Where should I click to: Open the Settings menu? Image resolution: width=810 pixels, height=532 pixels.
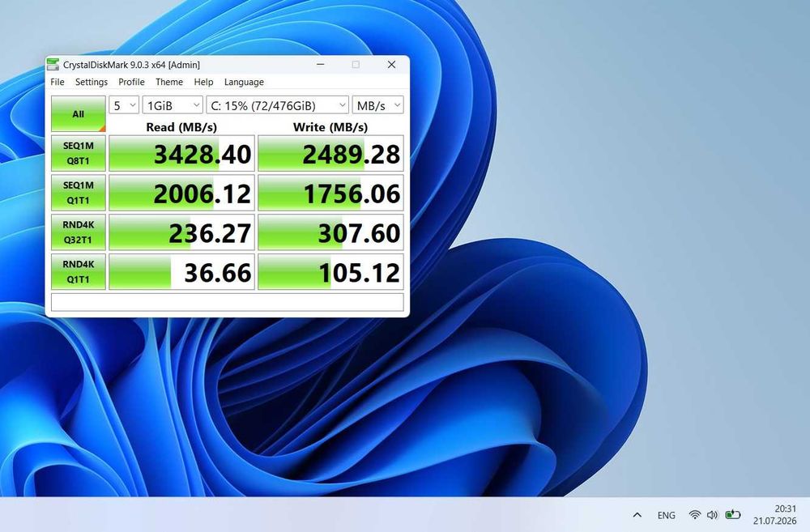click(x=92, y=82)
